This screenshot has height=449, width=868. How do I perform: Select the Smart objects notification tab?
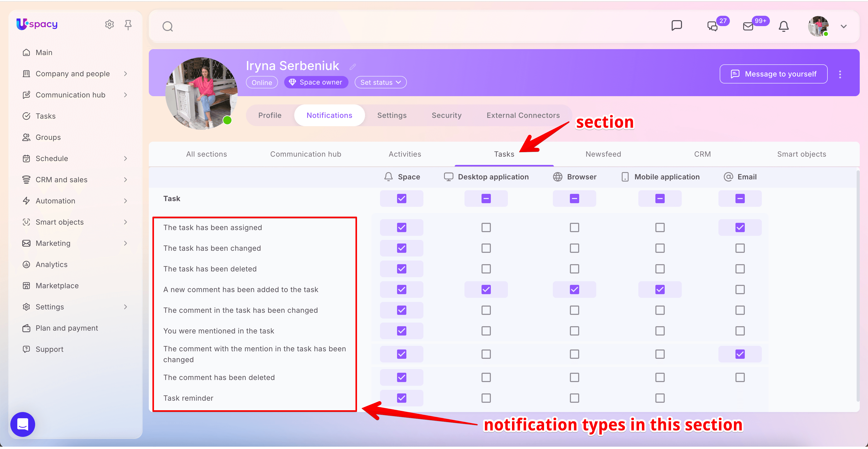click(801, 154)
